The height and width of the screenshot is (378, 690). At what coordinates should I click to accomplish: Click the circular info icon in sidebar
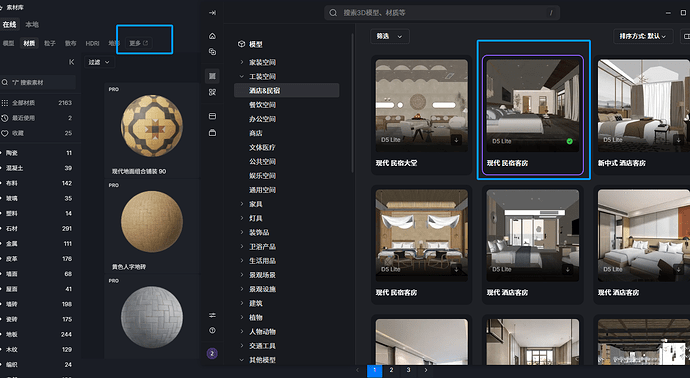tap(212, 330)
